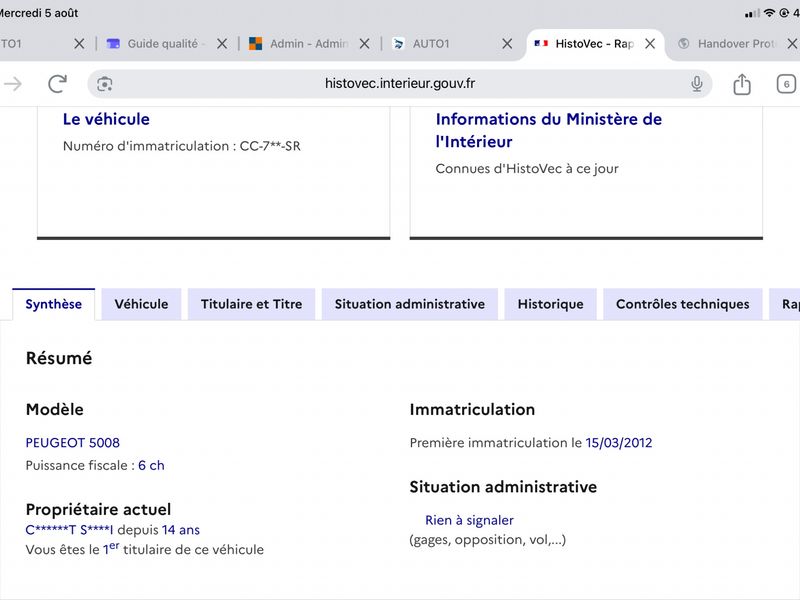The height and width of the screenshot is (600, 800).
Task: Click the Résumé section heading
Action: [59, 358]
